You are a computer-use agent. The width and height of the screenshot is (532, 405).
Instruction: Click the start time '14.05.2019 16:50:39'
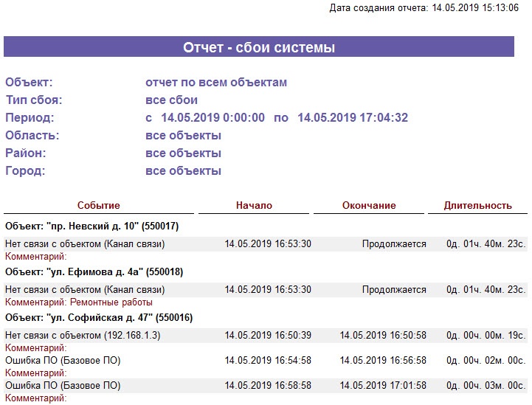click(x=268, y=335)
